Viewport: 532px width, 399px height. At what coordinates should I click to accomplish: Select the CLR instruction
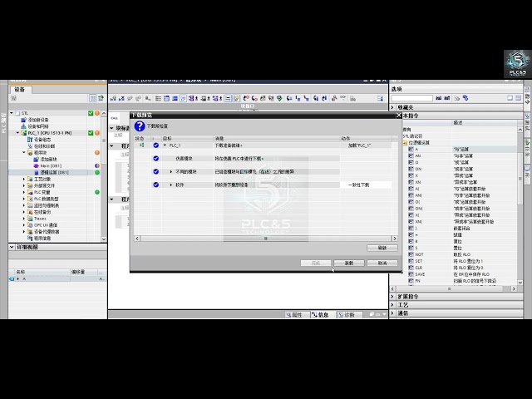pyautogui.click(x=461, y=268)
